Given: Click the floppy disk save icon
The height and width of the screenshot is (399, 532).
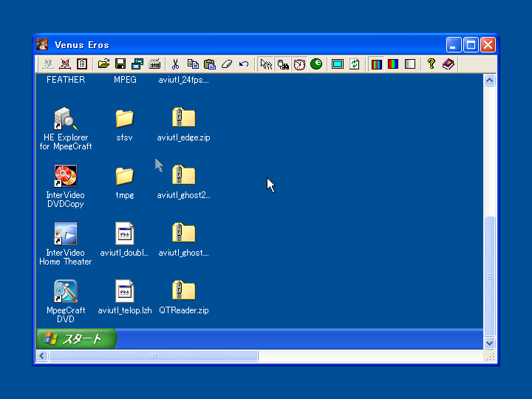Looking at the screenshot, I should click(120, 64).
